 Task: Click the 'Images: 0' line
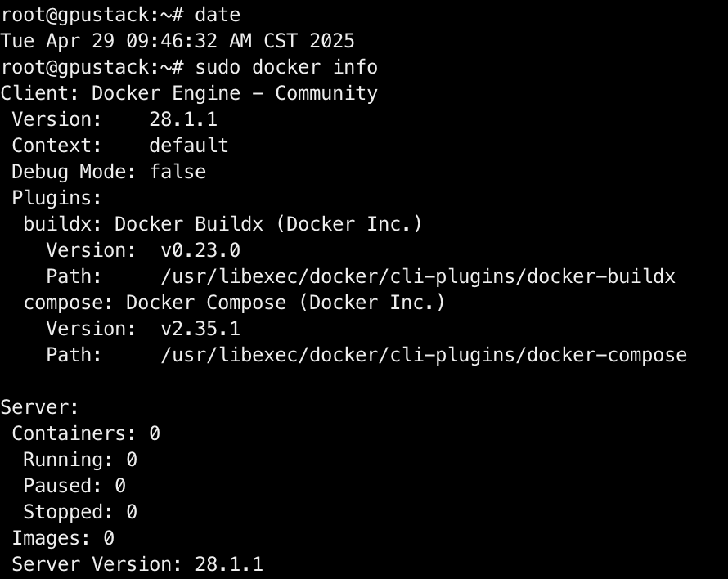63,538
